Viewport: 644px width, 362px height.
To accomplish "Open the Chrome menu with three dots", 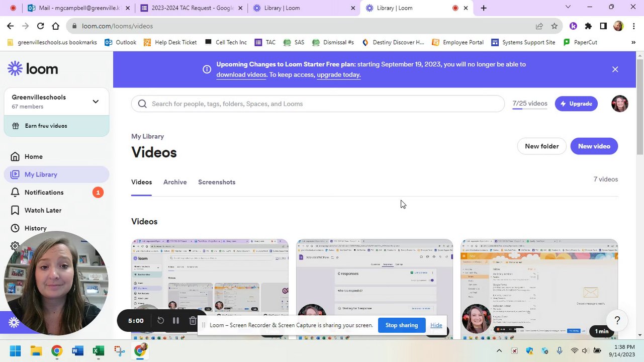I will click(633, 26).
